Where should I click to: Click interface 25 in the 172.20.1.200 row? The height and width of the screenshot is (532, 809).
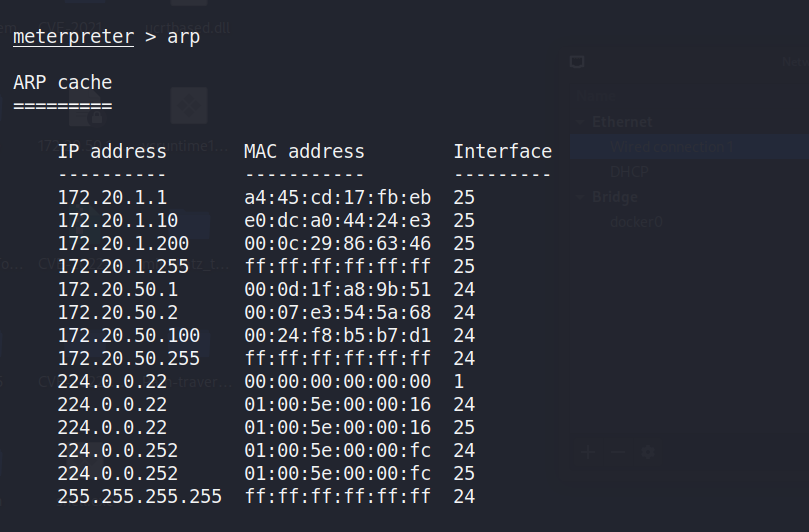[464, 244]
